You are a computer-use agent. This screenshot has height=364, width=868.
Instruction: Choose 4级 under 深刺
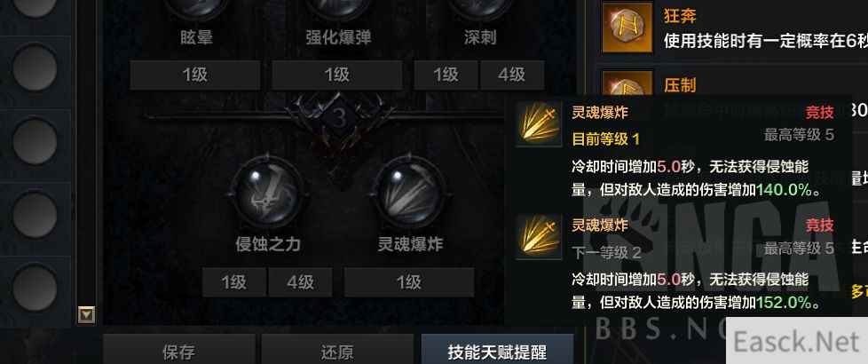click(512, 75)
